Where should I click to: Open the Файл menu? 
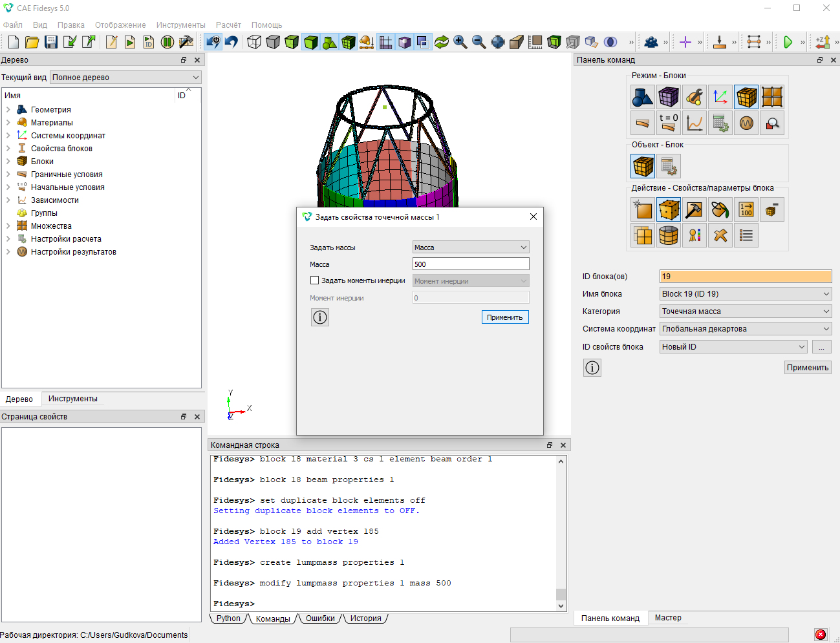13,25
